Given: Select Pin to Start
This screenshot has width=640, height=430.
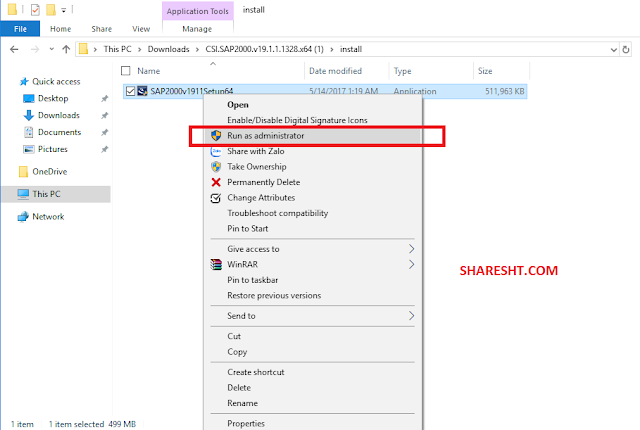Looking at the screenshot, I should point(248,229).
